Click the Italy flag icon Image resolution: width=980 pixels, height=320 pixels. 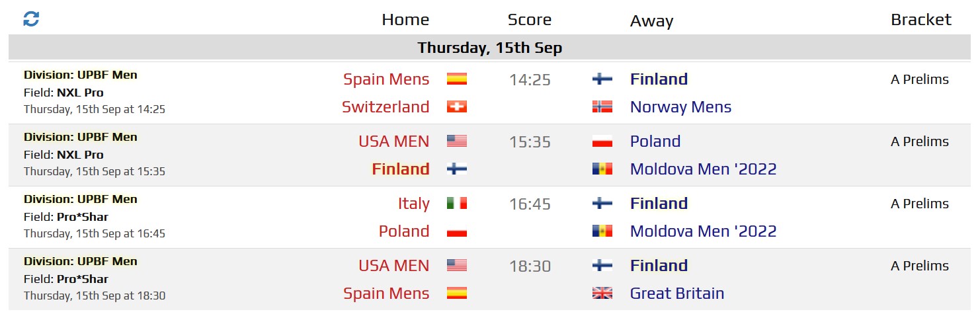point(457,203)
